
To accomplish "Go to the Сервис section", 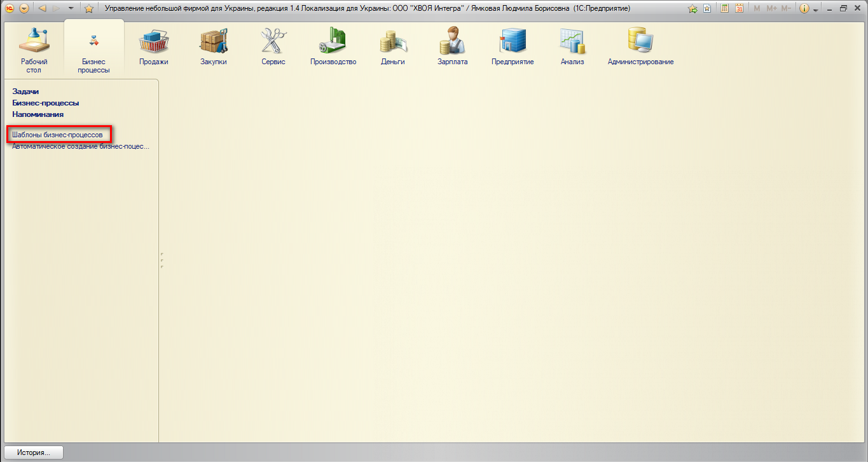I will 273,47.
